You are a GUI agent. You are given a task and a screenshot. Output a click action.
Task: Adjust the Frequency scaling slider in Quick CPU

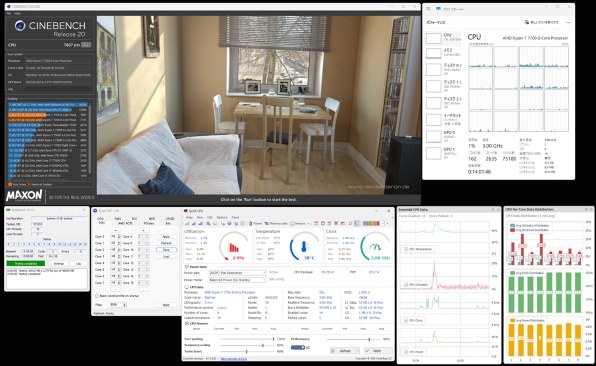[x=247, y=345]
